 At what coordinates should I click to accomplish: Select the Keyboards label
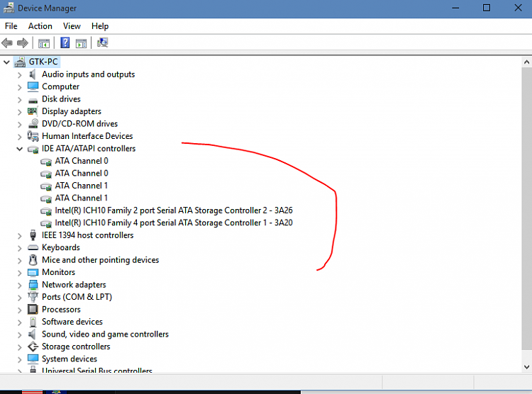[61, 247]
